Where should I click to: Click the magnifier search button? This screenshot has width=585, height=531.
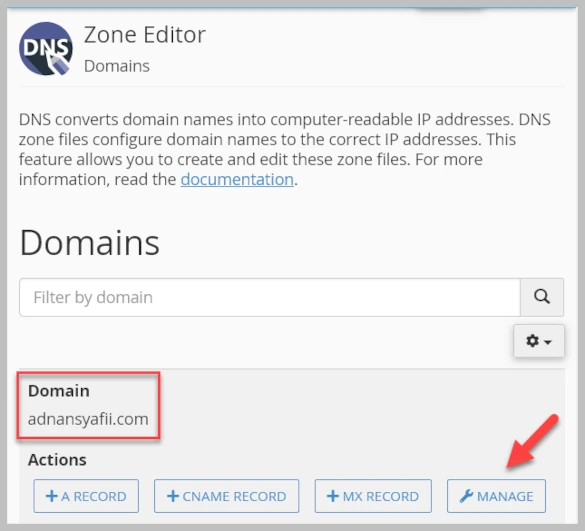[x=542, y=297]
